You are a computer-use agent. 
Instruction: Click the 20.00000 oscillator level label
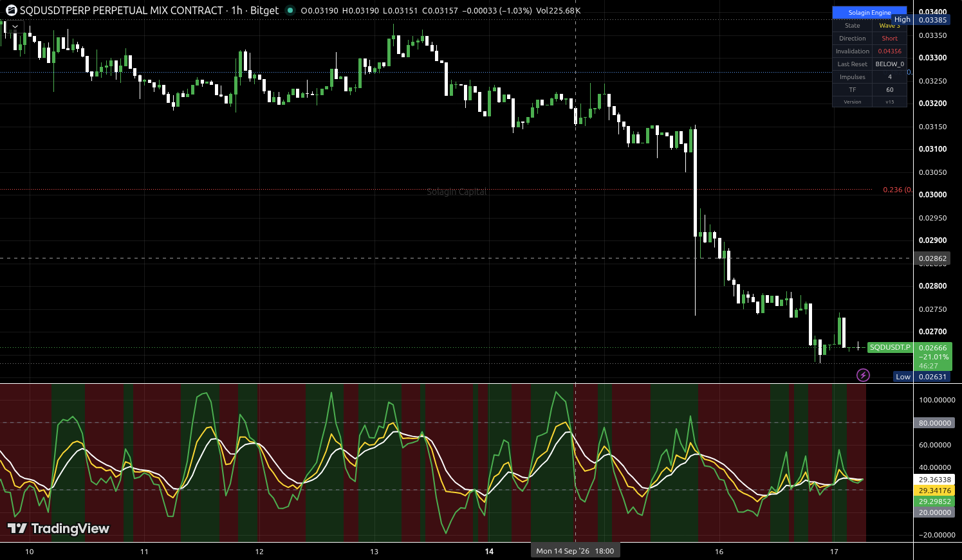point(934,512)
